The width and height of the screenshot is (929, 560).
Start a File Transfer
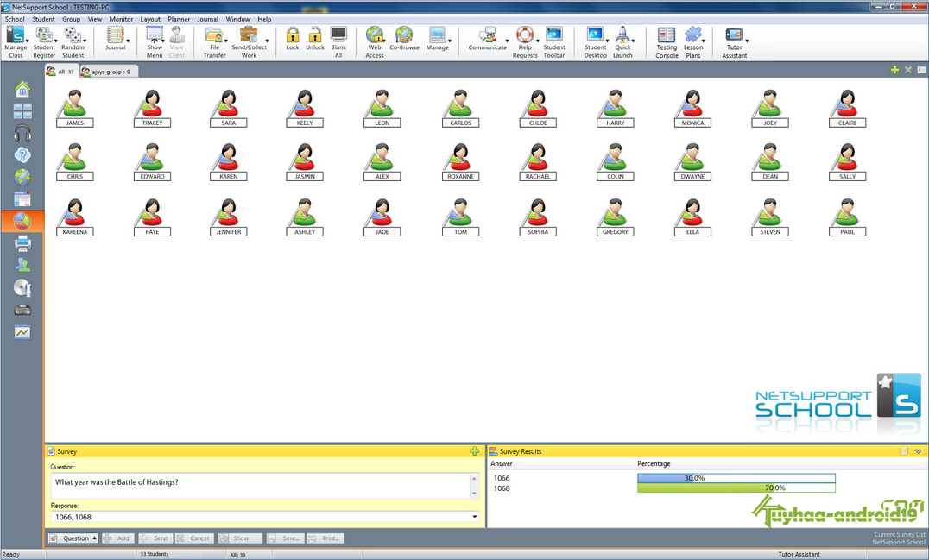pyautogui.click(x=214, y=42)
